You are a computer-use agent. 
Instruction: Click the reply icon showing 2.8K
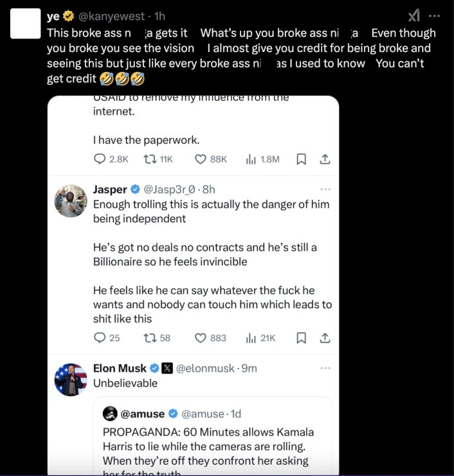tap(100, 159)
